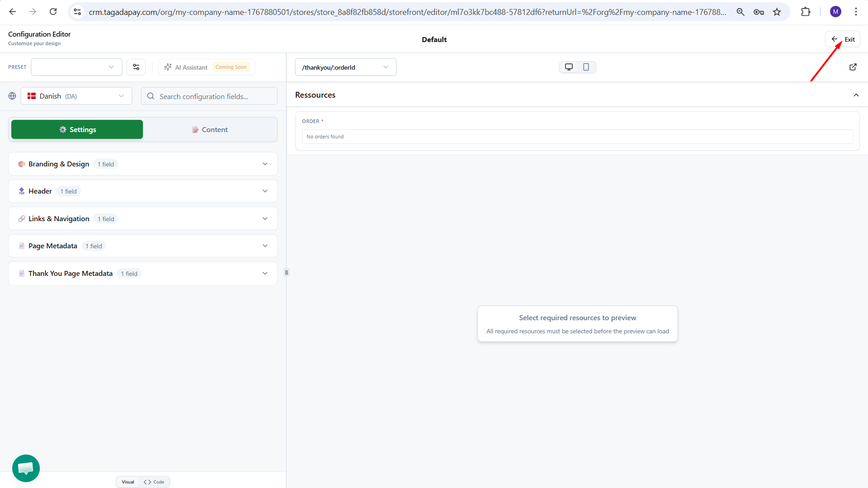The width and height of the screenshot is (868, 488).
Task: Open the /thankyou/:orderId page route dropdown
Action: (x=345, y=67)
